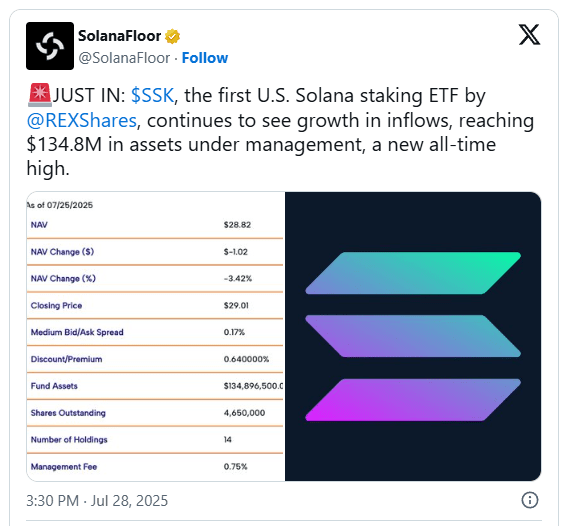Click the bottom magenta Solana bar
566x526 pixels.
[x=413, y=400]
